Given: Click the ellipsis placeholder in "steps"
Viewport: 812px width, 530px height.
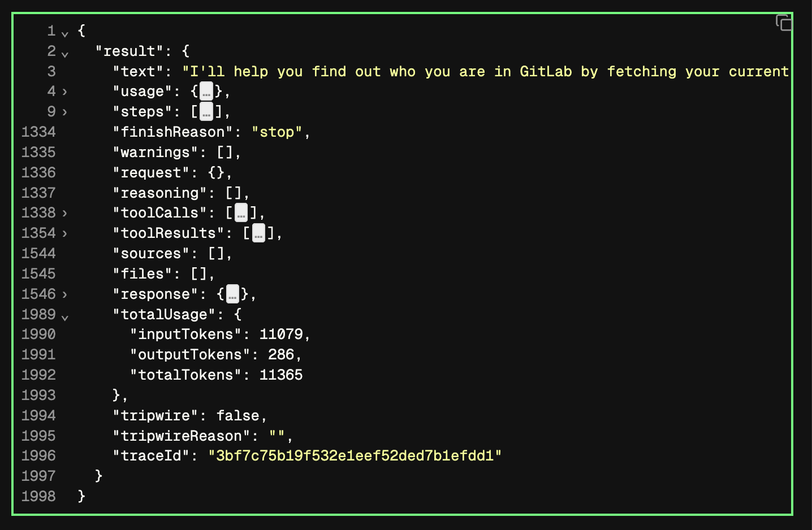Looking at the screenshot, I should click(206, 112).
